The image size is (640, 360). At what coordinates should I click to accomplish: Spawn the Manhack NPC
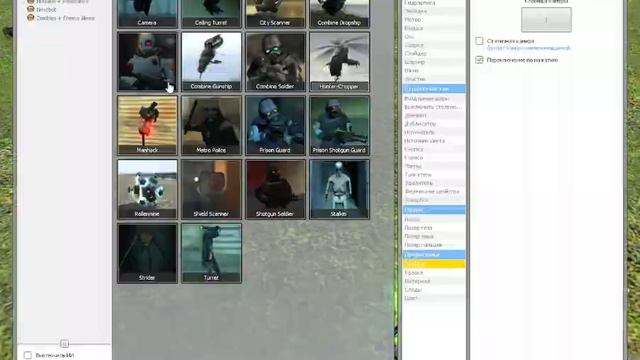[147, 125]
